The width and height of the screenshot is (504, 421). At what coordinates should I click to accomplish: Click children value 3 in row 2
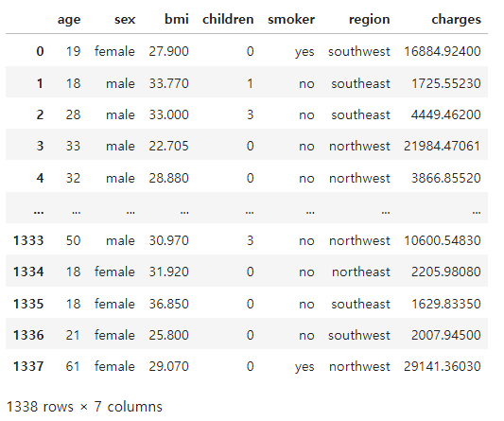click(x=250, y=114)
